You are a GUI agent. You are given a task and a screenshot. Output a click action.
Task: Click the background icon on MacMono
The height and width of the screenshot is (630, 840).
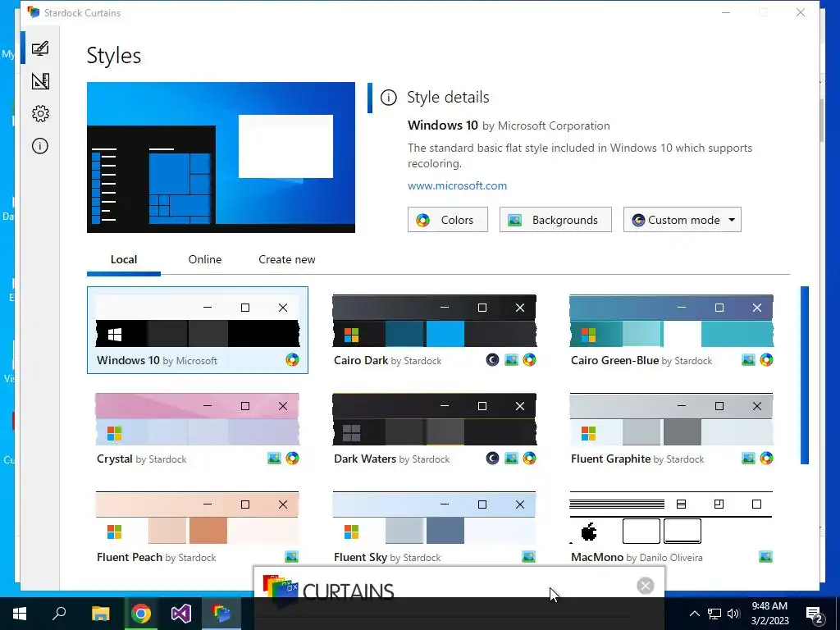click(x=766, y=557)
